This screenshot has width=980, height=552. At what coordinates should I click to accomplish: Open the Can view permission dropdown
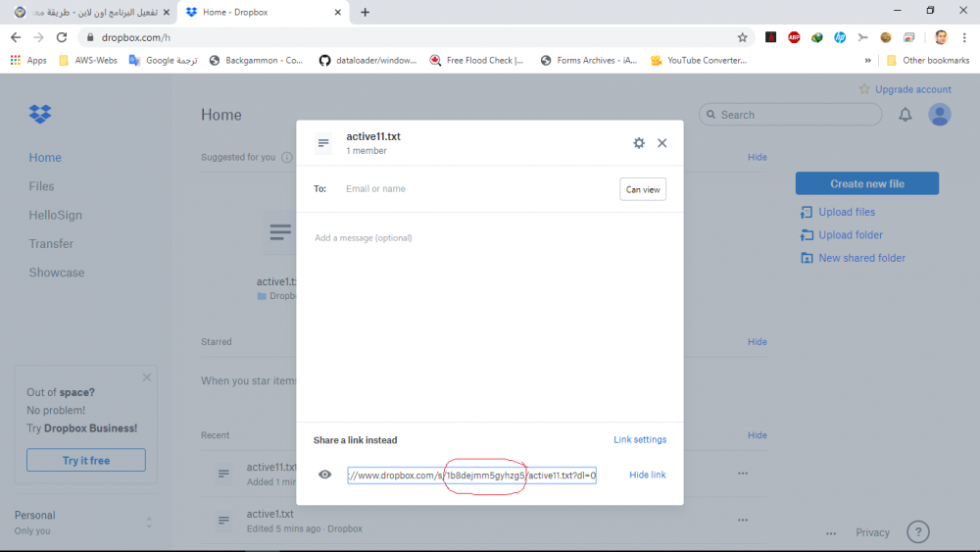click(x=643, y=189)
